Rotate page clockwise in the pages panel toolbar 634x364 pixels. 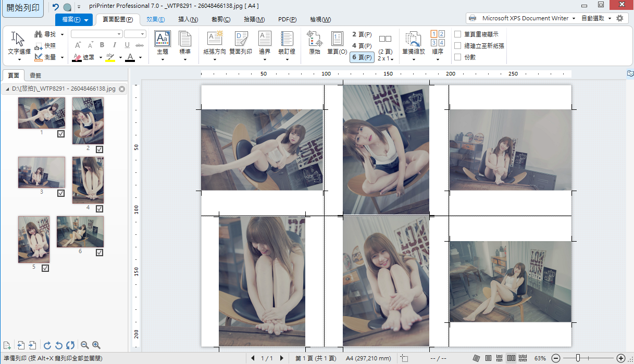click(x=47, y=345)
